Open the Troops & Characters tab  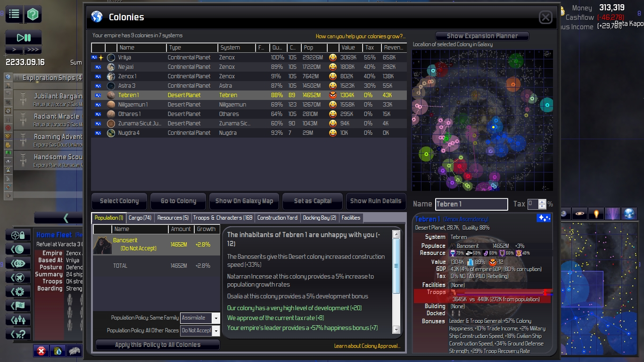pos(223,218)
